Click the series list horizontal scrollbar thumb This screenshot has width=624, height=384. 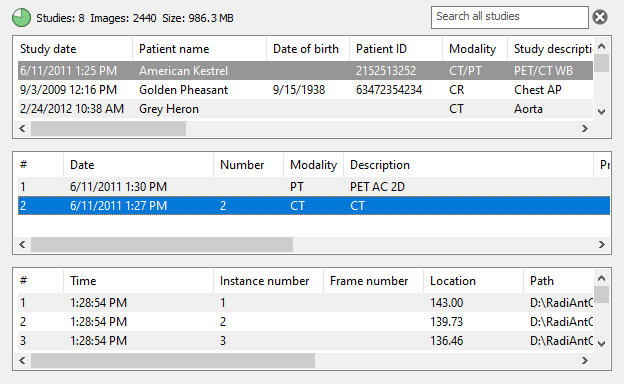click(162, 244)
